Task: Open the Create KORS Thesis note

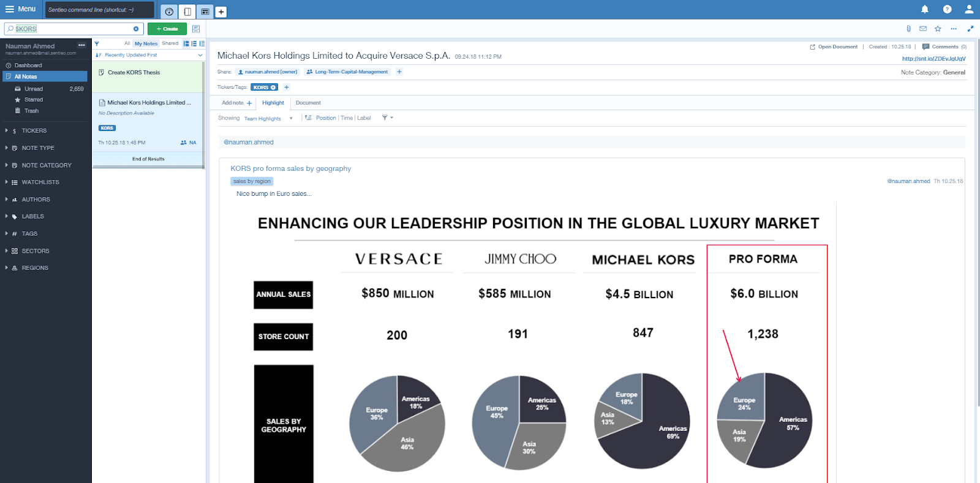Action: pos(148,77)
